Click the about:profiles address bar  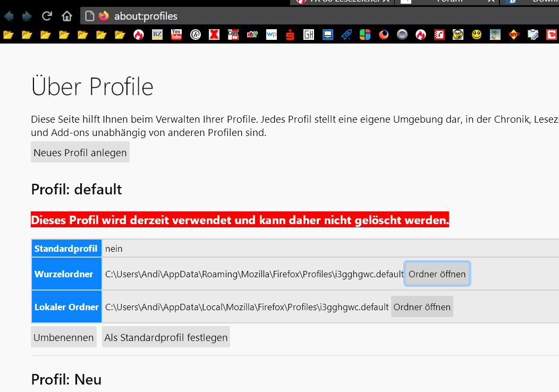[x=319, y=16]
